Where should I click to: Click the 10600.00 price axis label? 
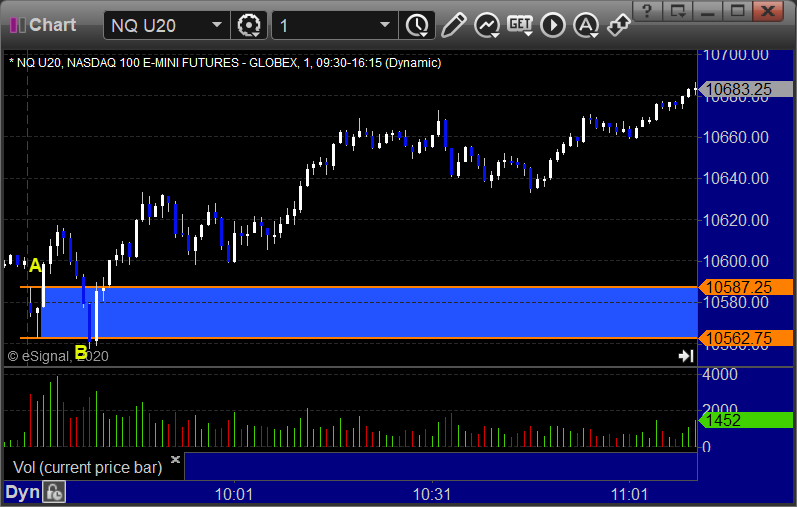735,261
